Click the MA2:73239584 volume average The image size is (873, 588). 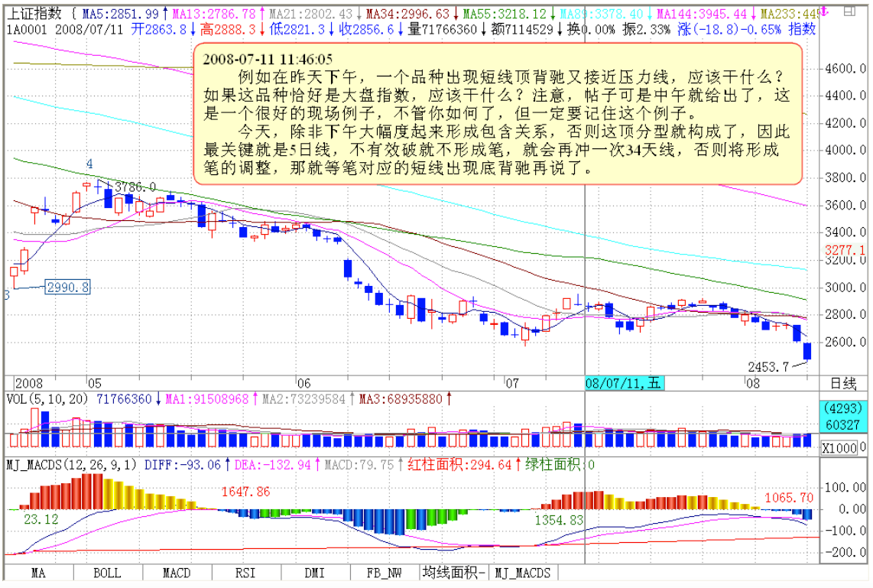pos(304,399)
